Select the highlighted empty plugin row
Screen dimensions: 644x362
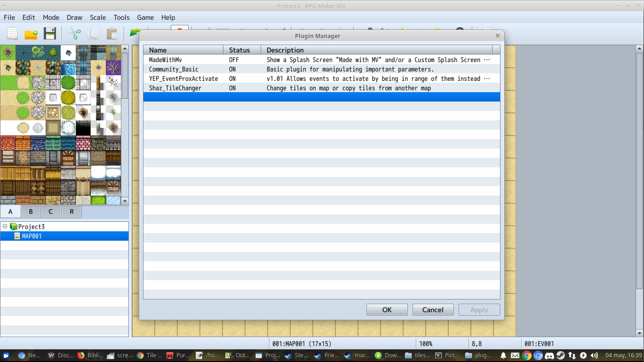click(322, 97)
